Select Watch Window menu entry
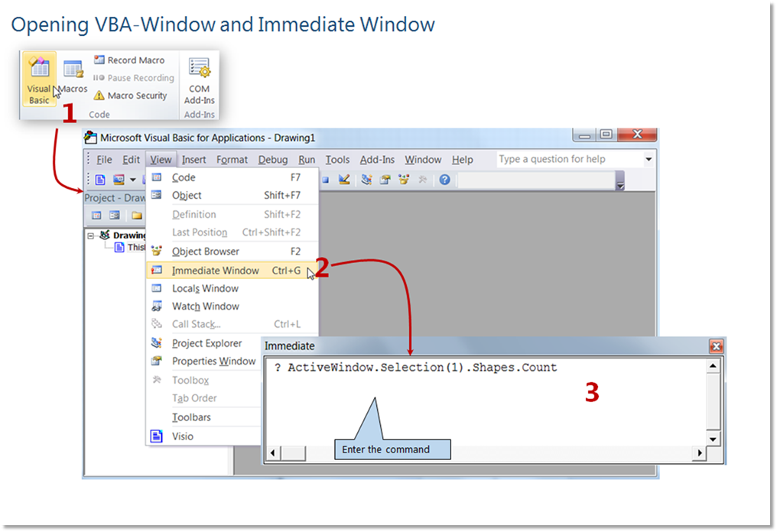This screenshot has width=777, height=532. 232,306
